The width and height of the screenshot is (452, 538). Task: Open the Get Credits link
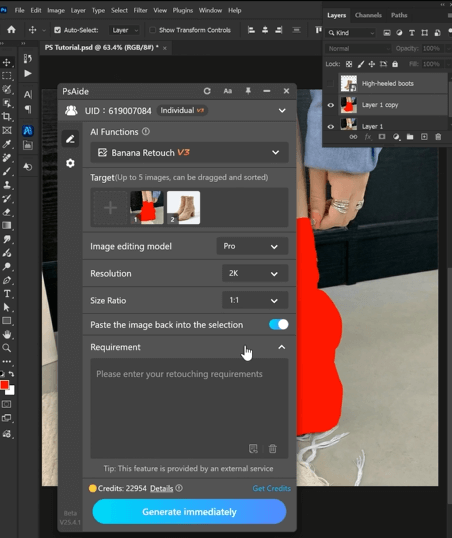(x=271, y=488)
